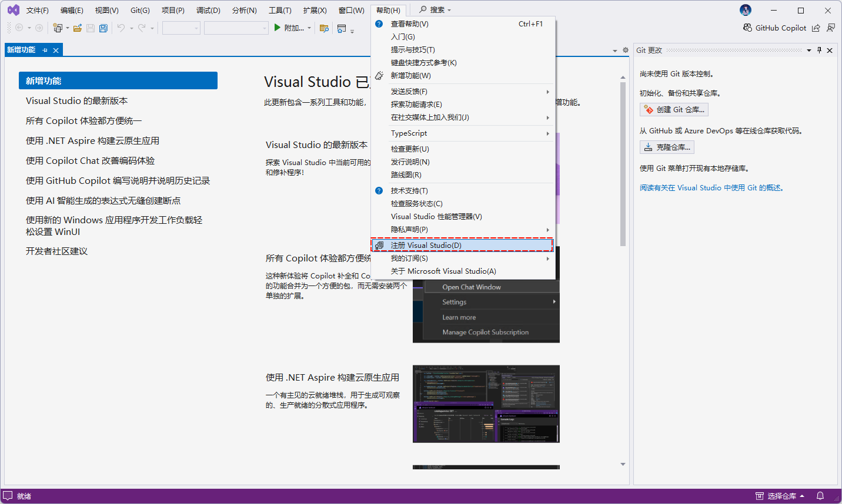Click the .NET Aspire screenshot thumbnail
This screenshot has height=504, width=842.
[x=486, y=404]
